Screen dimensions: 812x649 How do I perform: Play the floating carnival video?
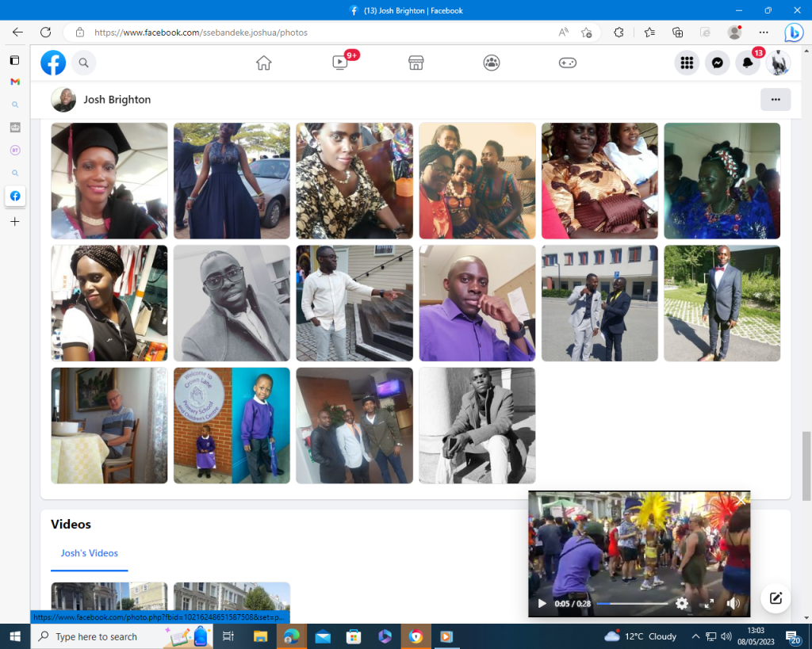[542, 604]
